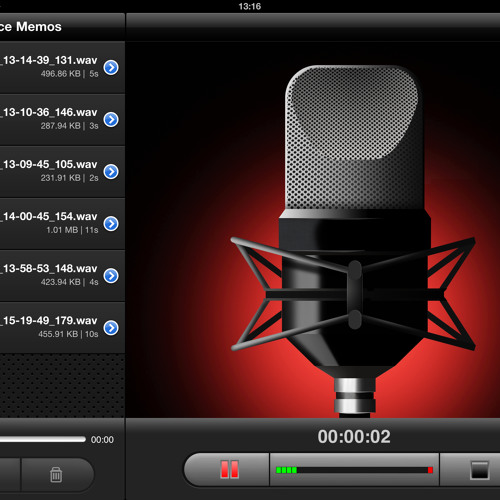Select the 13-09-45_105.wav memo row

(x=62, y=171)
